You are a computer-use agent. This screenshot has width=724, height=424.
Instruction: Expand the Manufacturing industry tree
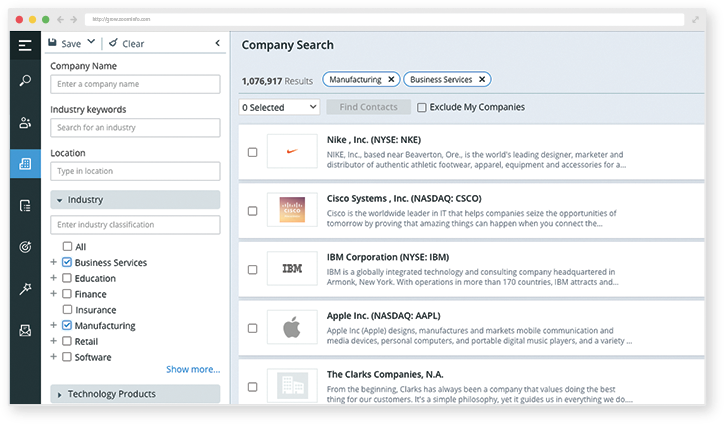tap(54, 325)
